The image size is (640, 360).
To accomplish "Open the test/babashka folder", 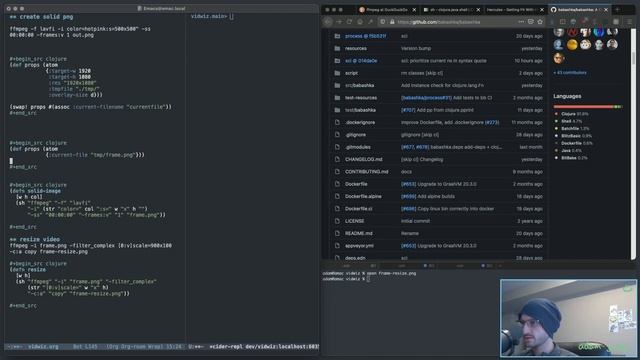I will click(360, 110).
